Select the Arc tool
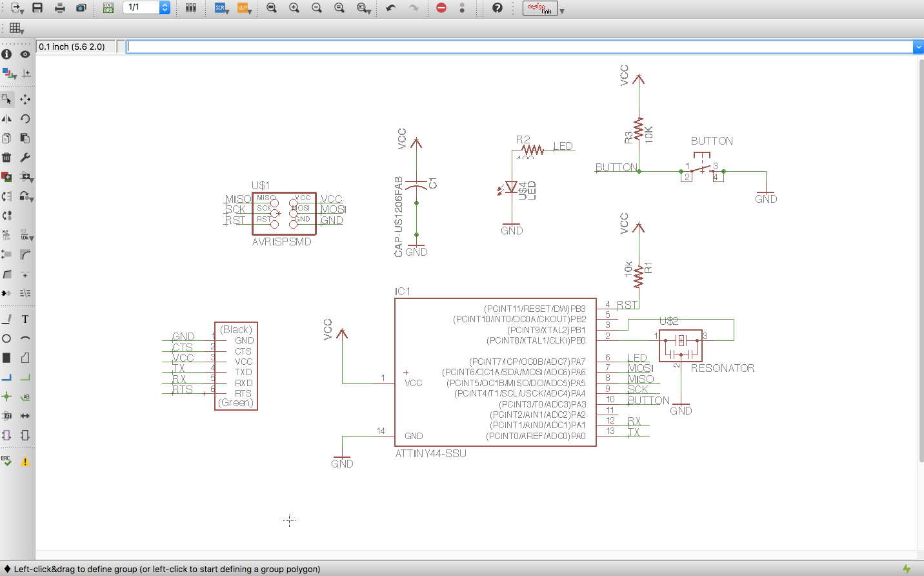 point(25,338)
